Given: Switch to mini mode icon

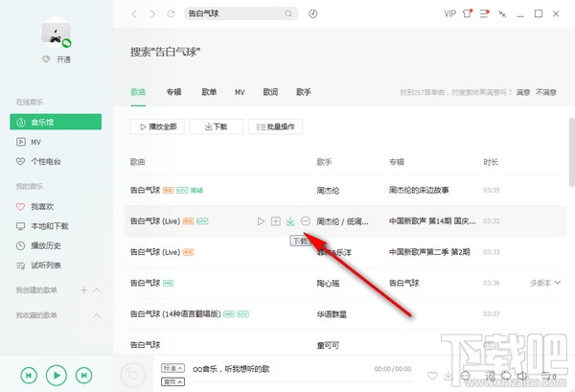Looking at the screenshot, I should pos(502,14).
